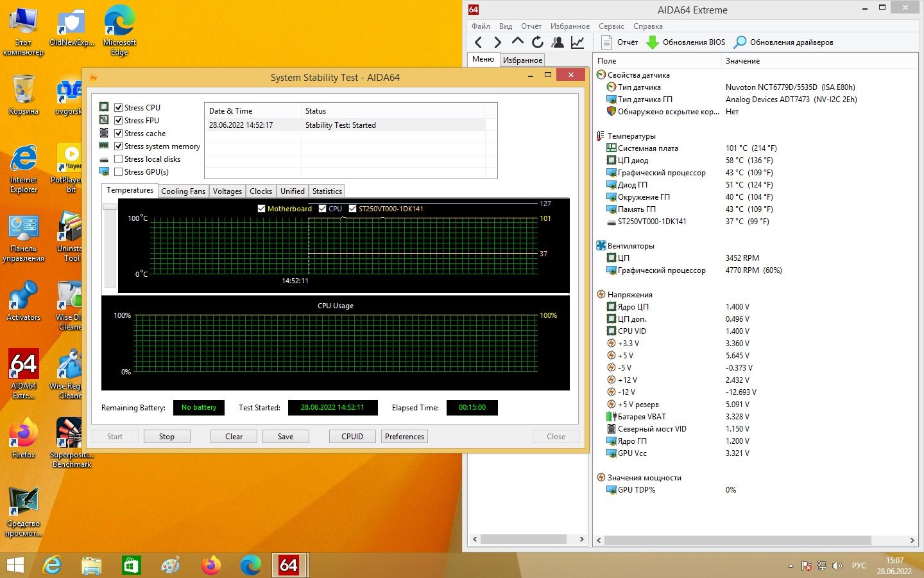Click the Clear button
Viewport: 924px width, 578px height.
pos(234,437)
